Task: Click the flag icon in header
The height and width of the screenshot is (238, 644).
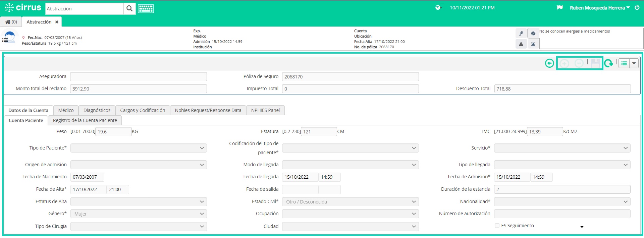Action: point(559,7)
